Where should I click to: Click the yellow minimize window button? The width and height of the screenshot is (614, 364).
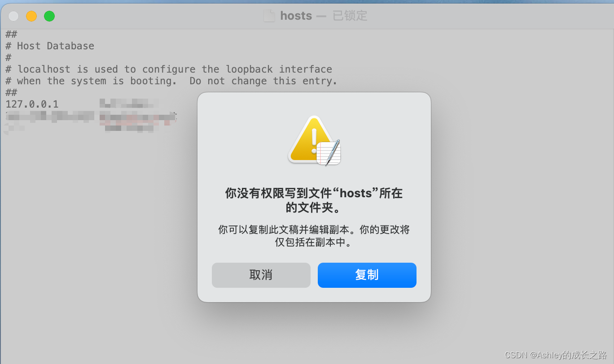tap(31, 16)
